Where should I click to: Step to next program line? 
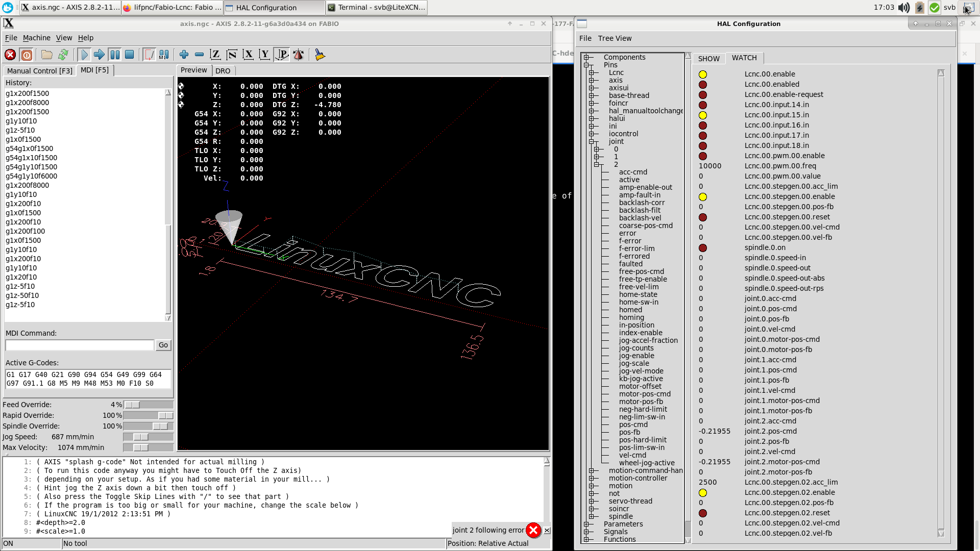click(x=99, y=55)
